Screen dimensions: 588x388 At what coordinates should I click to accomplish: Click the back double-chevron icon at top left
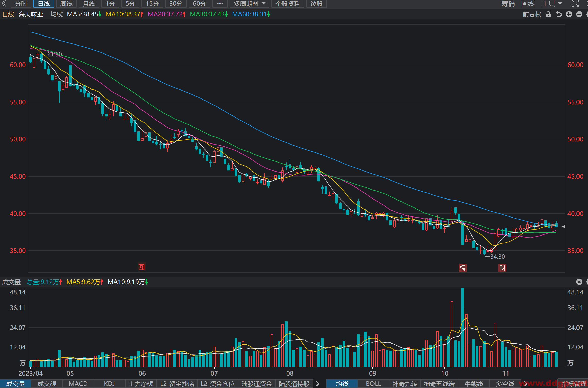coord(4,4)
